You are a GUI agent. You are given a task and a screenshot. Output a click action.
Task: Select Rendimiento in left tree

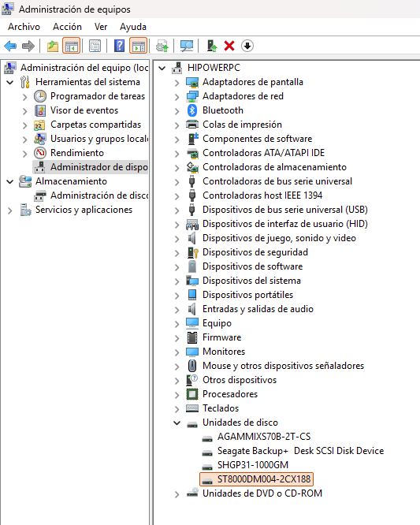77,153
